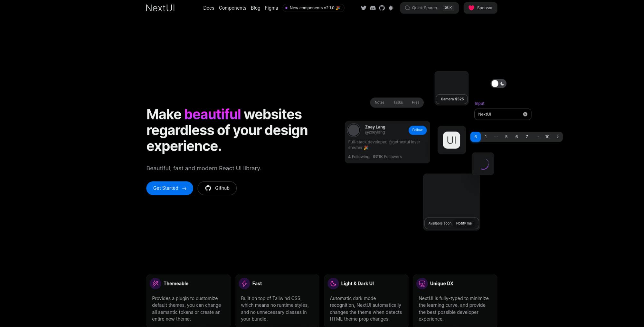Open the Twitter icon link
The image size is (644, 327).
tap(364, 8)
